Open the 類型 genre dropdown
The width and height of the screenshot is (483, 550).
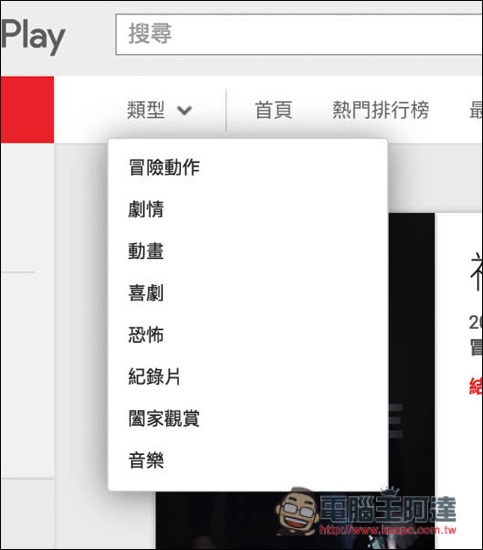[x=160, y=110]
